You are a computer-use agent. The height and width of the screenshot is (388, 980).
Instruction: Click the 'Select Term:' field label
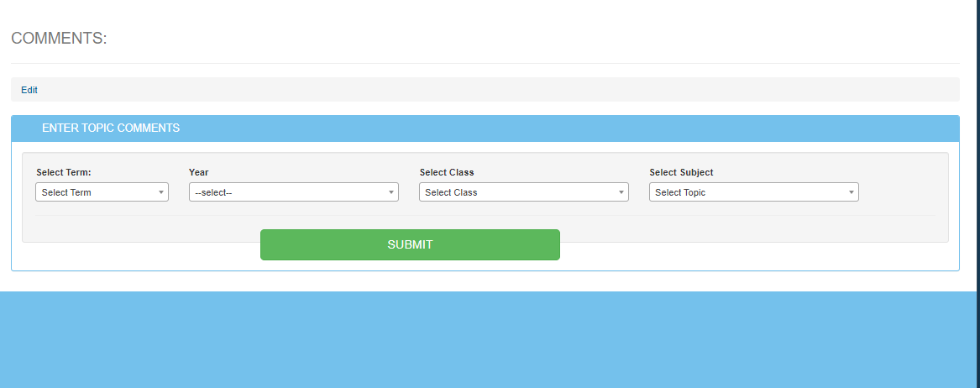[x=64, y=172]
